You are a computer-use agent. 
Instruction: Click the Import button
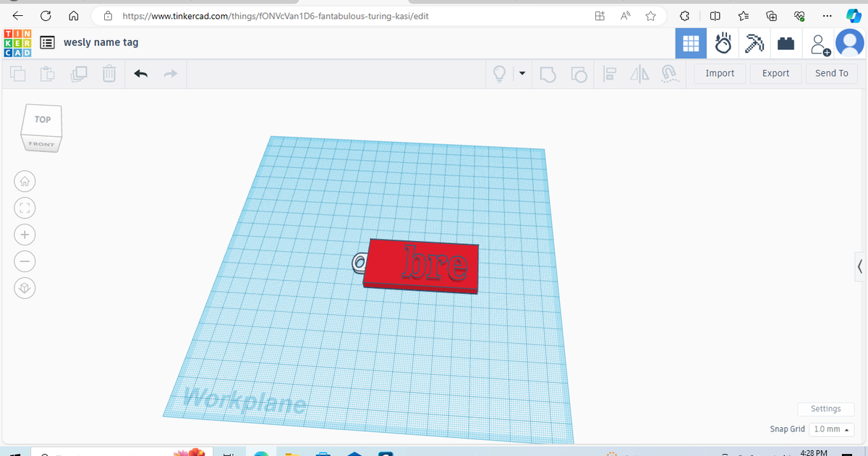(x=720, y=73)
